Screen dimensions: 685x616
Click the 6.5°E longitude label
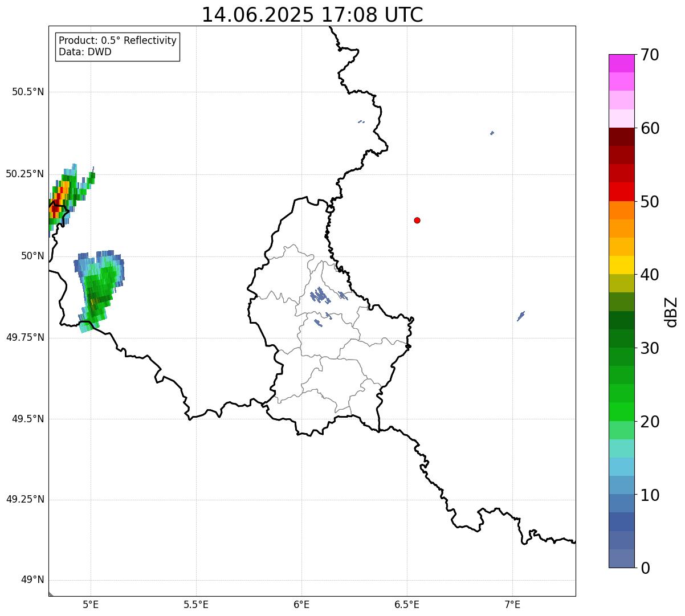pos(407,604)
